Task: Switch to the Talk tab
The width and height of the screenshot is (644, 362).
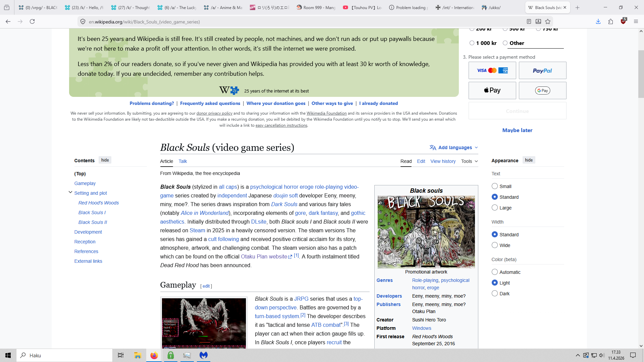Action: (182, 161)
